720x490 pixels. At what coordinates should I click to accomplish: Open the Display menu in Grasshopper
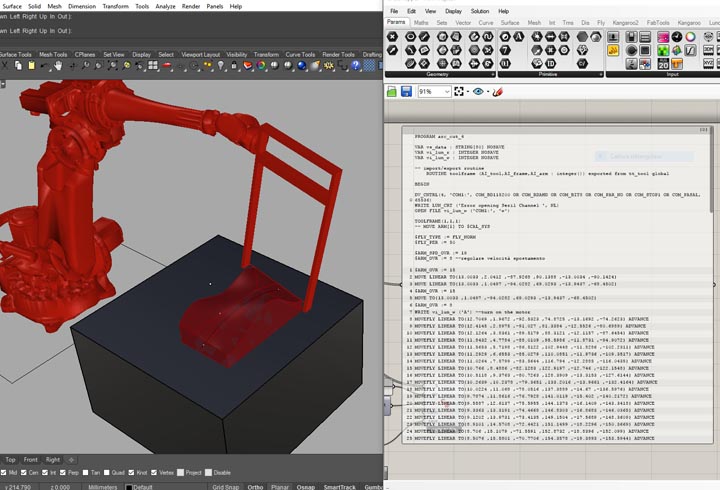pos(453,11)
